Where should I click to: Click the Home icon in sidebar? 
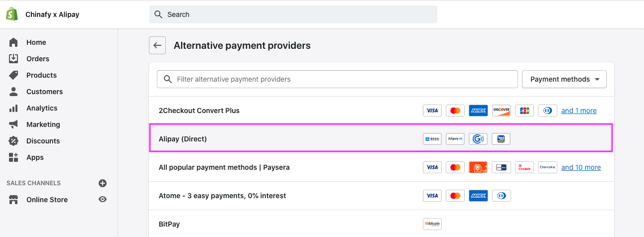(13, 42)
